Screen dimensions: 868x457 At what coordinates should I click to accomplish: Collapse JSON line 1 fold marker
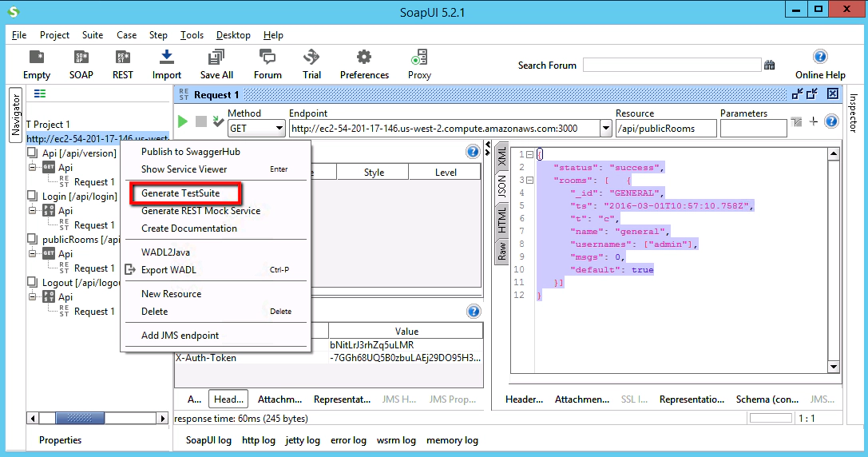pyautogui.click(x=529, y=154)
